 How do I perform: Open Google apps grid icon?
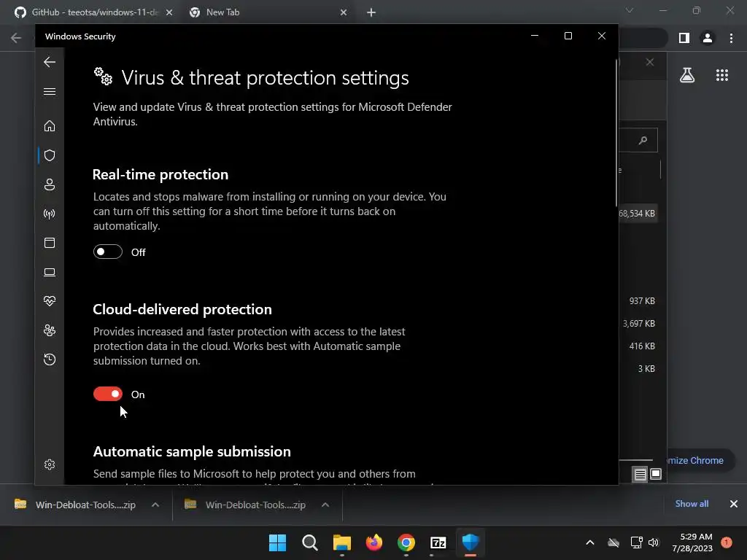pyautogui.click(x=722, y=75)
